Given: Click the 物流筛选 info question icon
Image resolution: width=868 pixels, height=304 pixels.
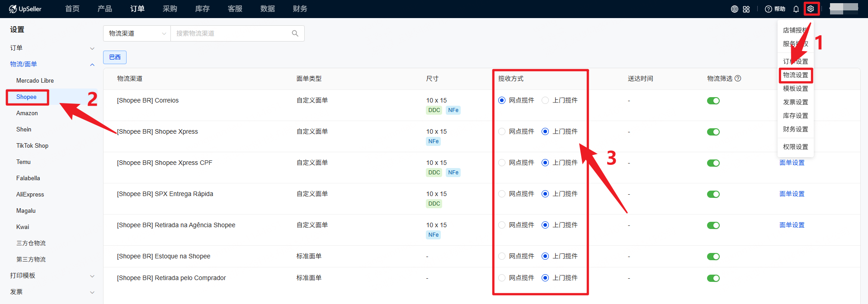Looking at the screenshot, I should (x=738, y=79).
